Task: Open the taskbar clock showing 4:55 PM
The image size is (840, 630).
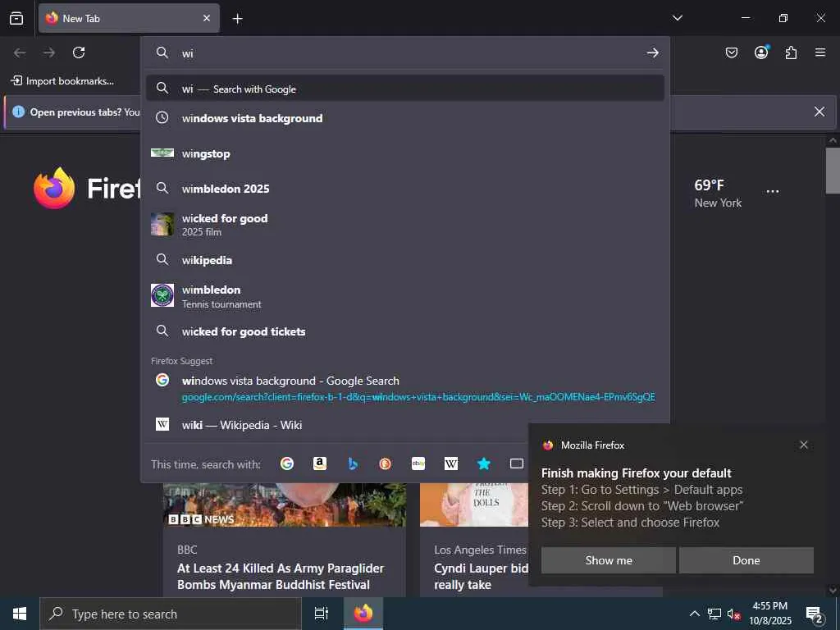Action: pyautogui.click(x=769, y=614)
